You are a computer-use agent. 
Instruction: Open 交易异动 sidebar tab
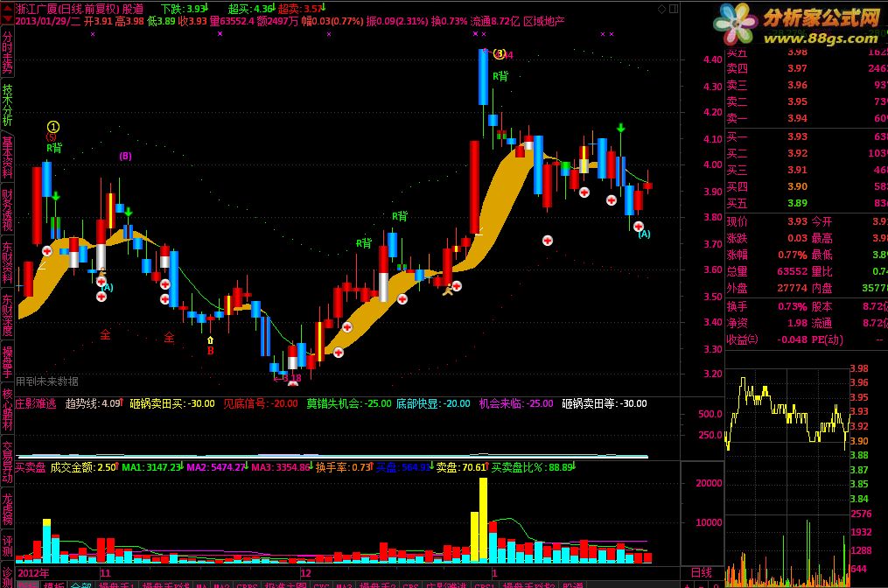(7, 462)
